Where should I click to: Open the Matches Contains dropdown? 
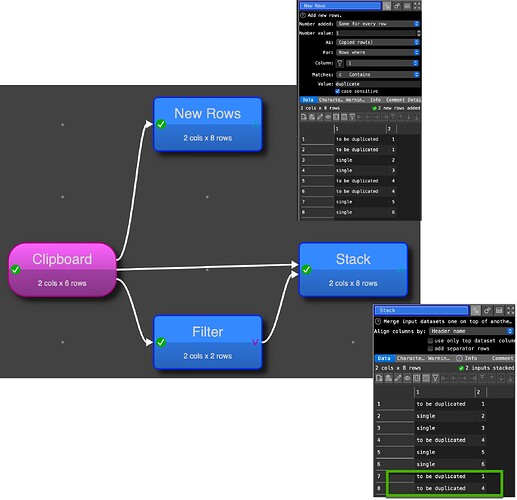[378, 75]
